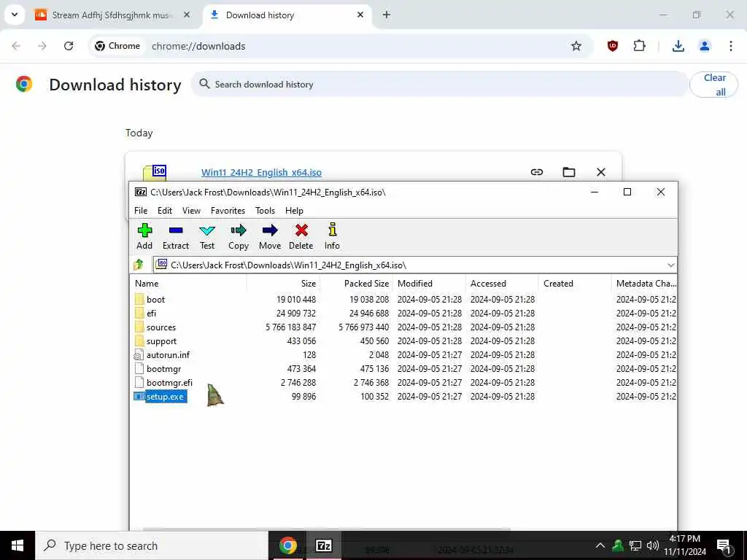Click the Win11_24H2_English_x64.iso download link
This screenshot has width=747, height=560.
click(261, 172)
